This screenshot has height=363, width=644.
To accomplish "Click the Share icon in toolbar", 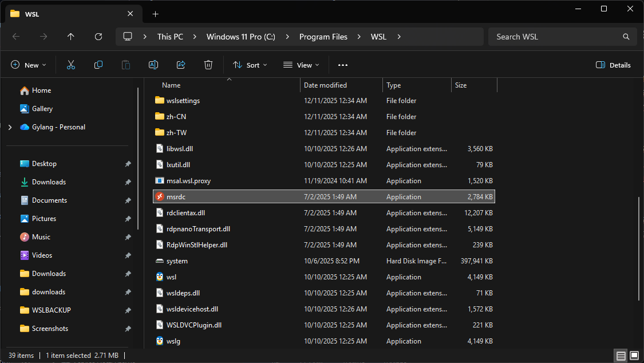I will 181,65.
